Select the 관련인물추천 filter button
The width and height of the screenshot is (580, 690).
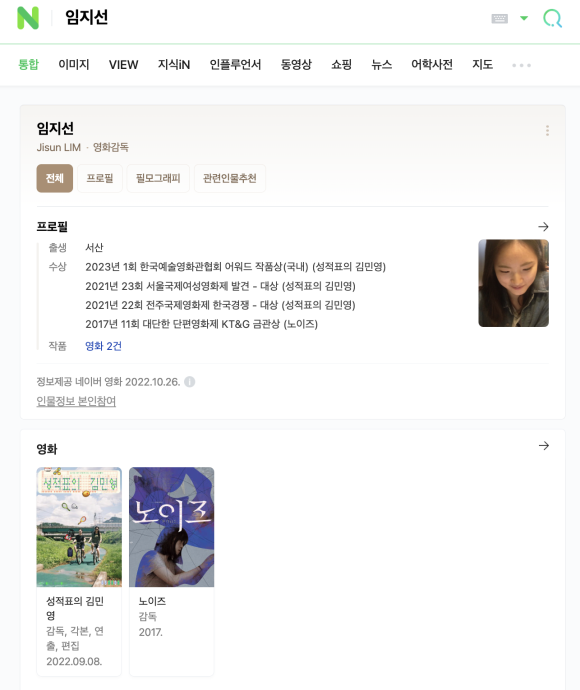coord(229,178)
